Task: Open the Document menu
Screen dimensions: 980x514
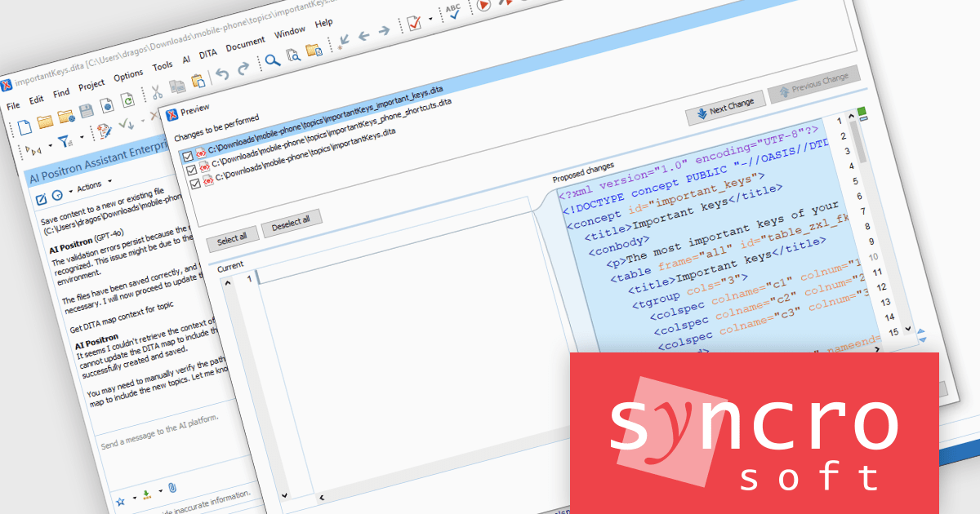Action: click(x=245, y=42)
